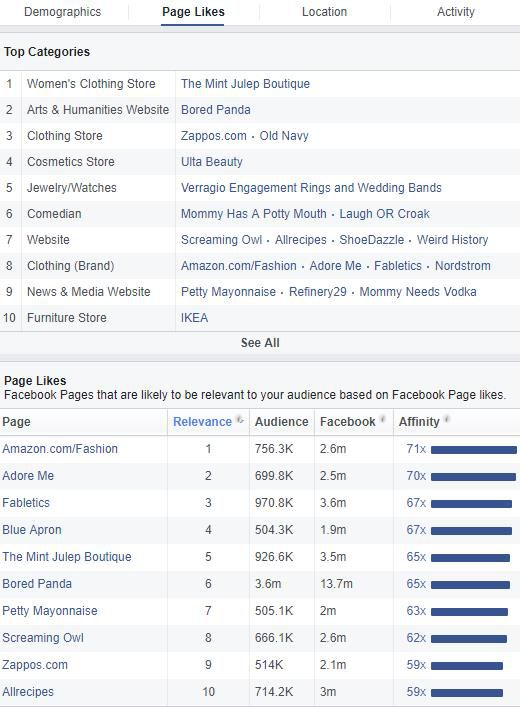Sort table by Audience column header
Image resolution: width=520 pixels, height=707 pixels.
(x=281, y=422)
